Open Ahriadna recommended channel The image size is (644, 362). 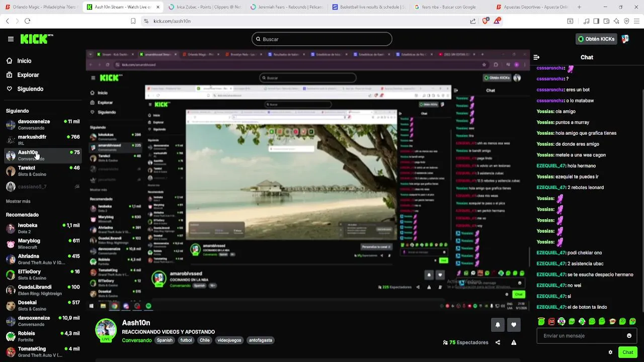click(x=42, y=259)
